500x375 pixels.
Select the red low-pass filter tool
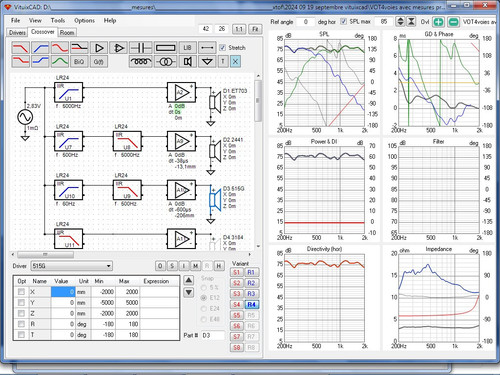pyautogui.click(x=20, y=48)
